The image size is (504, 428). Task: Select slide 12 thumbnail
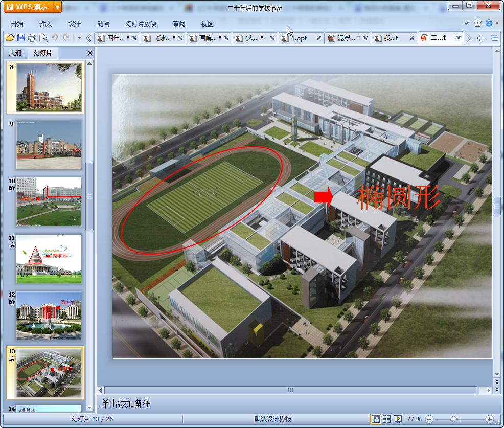[49, 316]
